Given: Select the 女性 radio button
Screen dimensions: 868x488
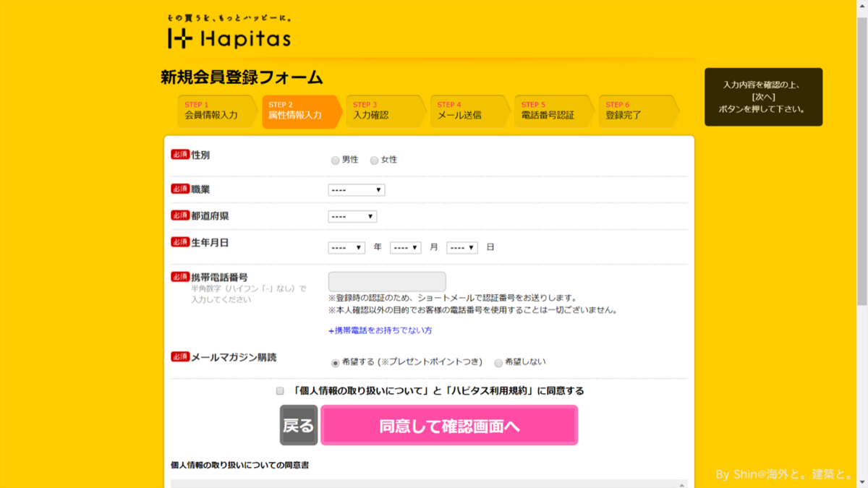Looking at the screenshot, I should point(374,160).
